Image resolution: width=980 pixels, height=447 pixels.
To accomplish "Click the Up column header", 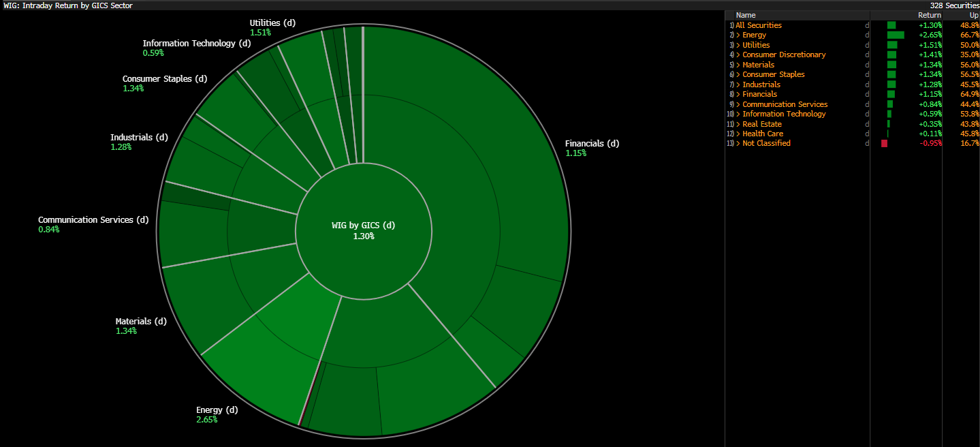I will pos(974,15).
